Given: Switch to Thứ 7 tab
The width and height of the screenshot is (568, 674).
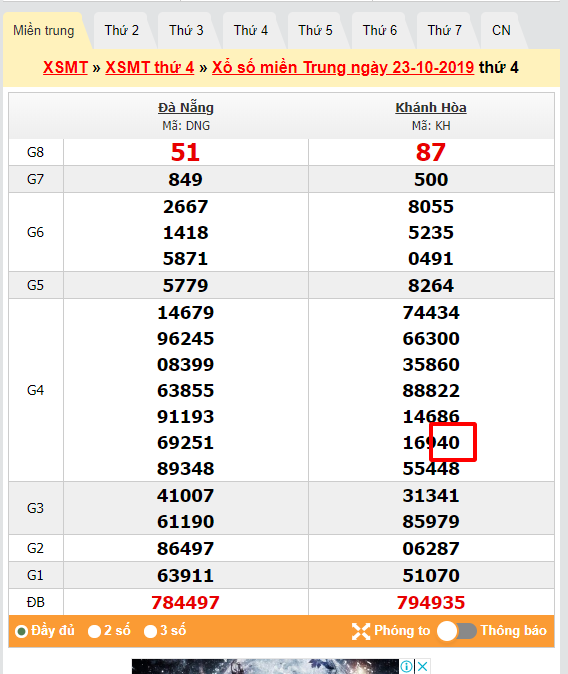Looking at the screenshot, I should click(444, 31).
